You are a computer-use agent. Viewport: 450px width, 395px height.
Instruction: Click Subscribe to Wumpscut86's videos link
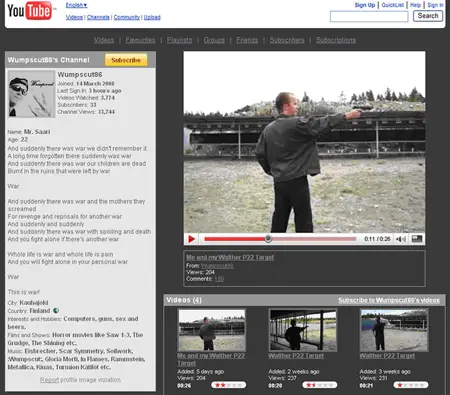(x=389, y=300)
